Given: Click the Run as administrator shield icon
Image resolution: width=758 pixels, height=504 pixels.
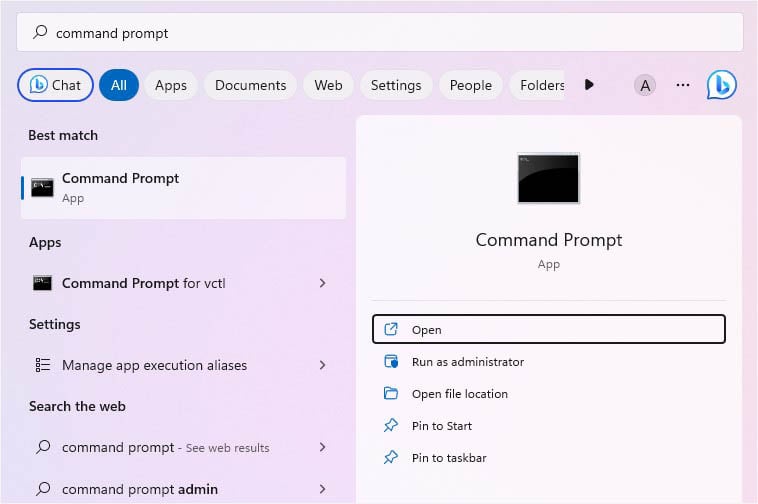Looking at the screenshot, I should coord(391,361).
